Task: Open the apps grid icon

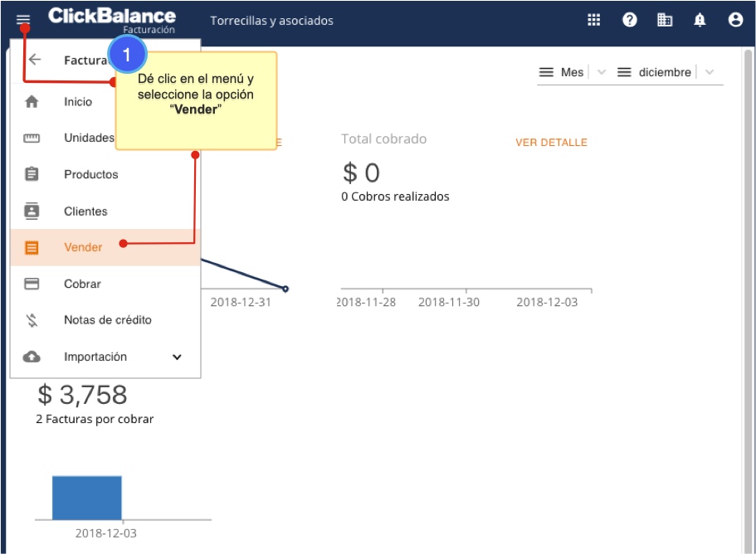Action: pos(594,21)
